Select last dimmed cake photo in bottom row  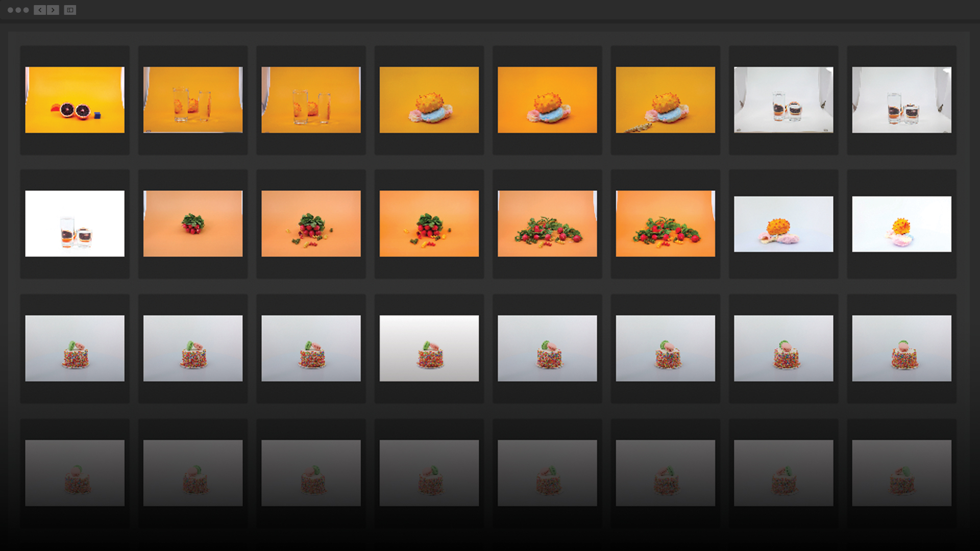(901, 473)
